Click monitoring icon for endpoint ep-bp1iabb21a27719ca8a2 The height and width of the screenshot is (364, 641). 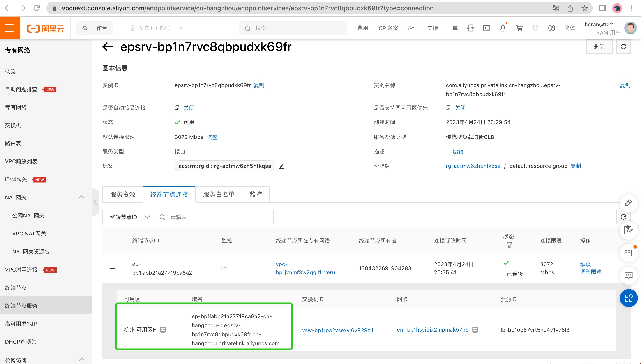click(224, 268)
